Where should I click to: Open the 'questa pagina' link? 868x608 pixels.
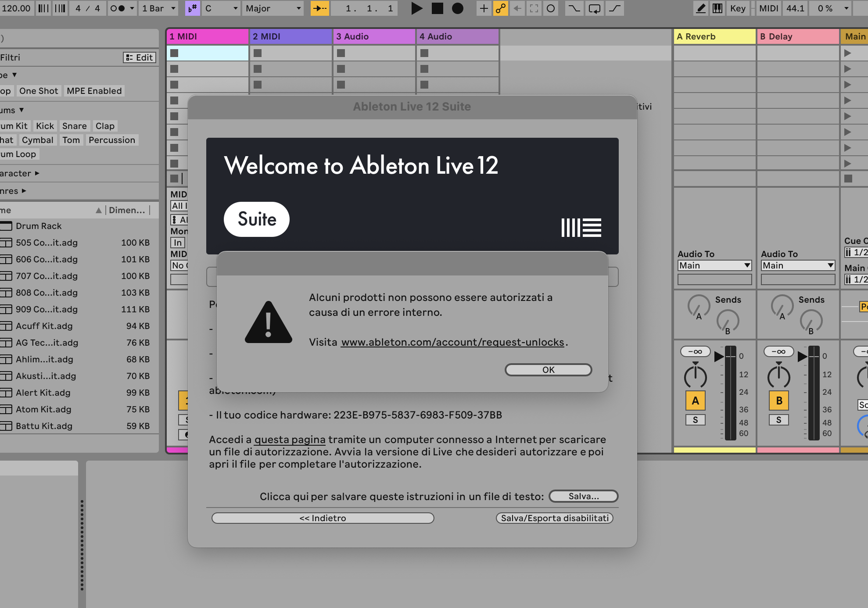pos(290,440)
